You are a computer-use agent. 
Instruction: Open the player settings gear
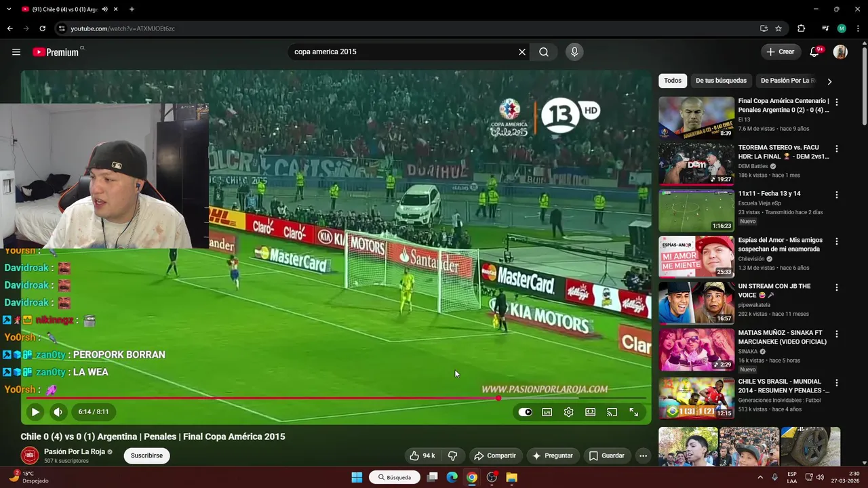tap(569, 411)
